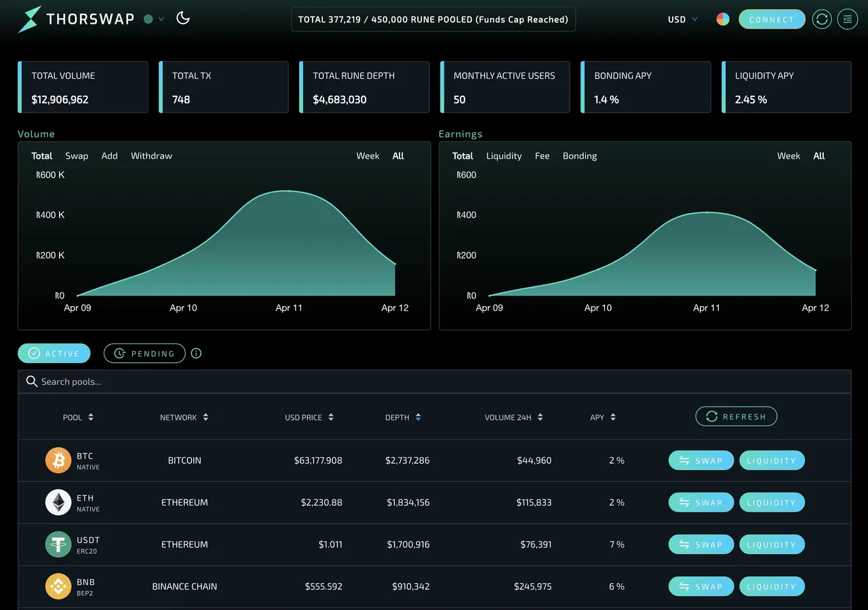Click the REFRESH button in the pools table
Viewport: 868px width, 610px height.
[736, 417]
